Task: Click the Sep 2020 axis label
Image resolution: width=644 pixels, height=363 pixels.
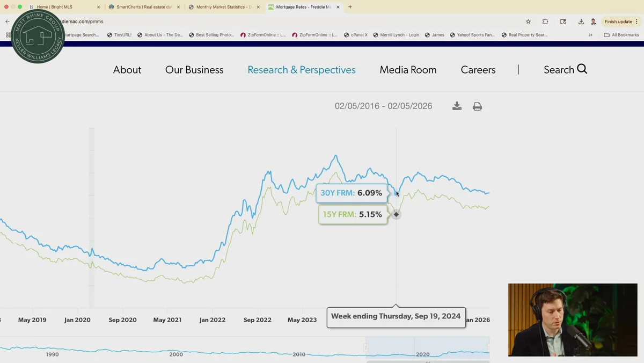Action: point(122,320)
